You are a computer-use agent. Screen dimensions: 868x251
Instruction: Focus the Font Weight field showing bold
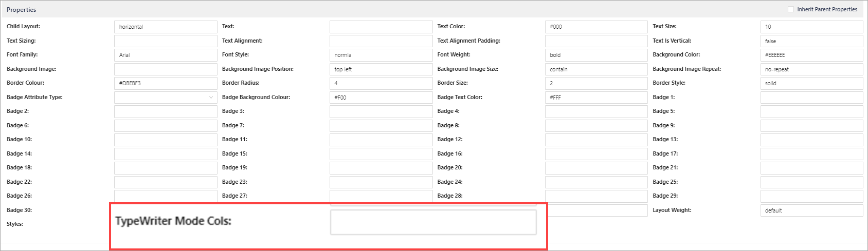tap(596, 55)
